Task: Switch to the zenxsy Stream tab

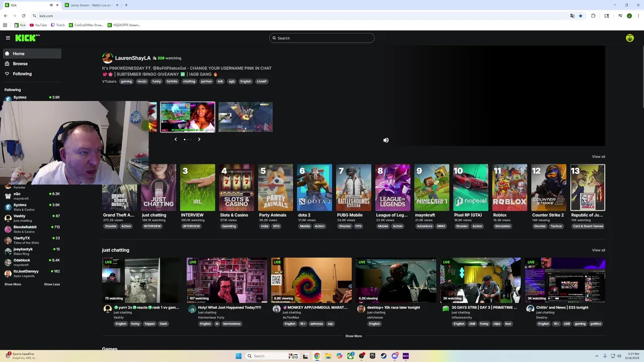Action: click(x=92, y=5)
